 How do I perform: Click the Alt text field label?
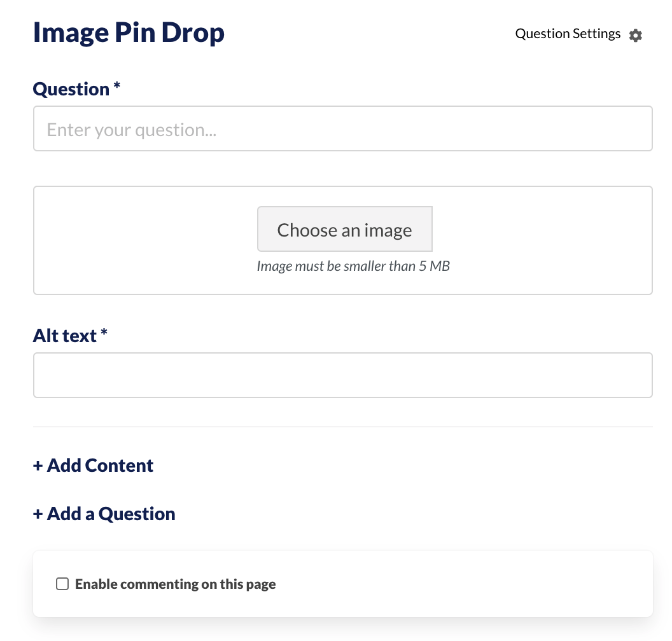[65, 336]
